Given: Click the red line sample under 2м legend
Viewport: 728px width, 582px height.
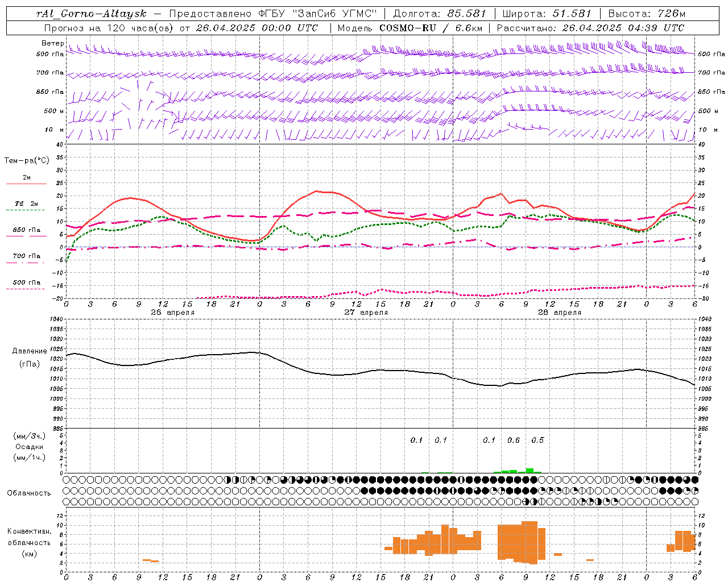Looking at the screenshot, I should tap(26, 184).
